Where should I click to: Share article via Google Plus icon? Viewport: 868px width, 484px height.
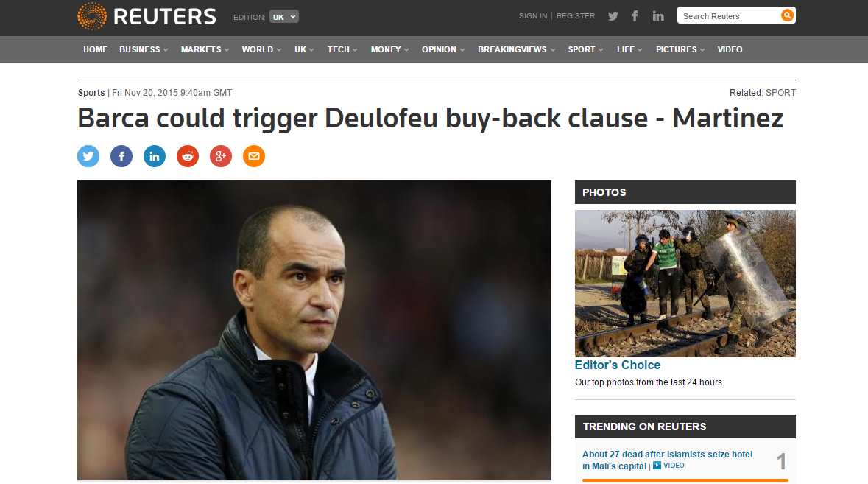(221, 156)
